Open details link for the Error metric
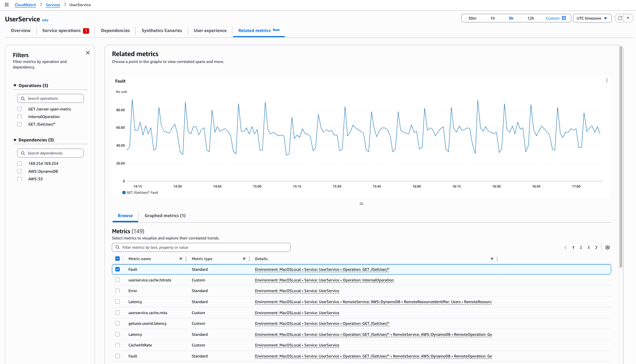This screenshot has height=364, width=636. pos(297,291)
